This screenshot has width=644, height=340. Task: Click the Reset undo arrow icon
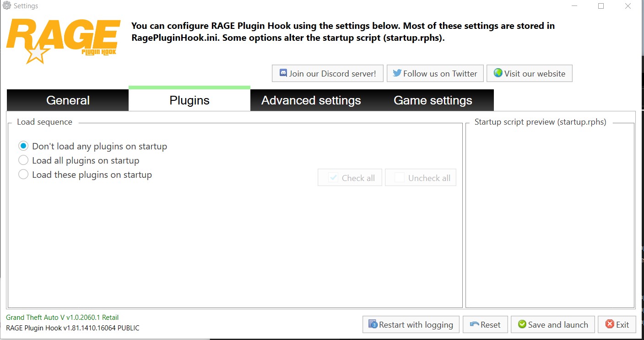click(474, 324)
